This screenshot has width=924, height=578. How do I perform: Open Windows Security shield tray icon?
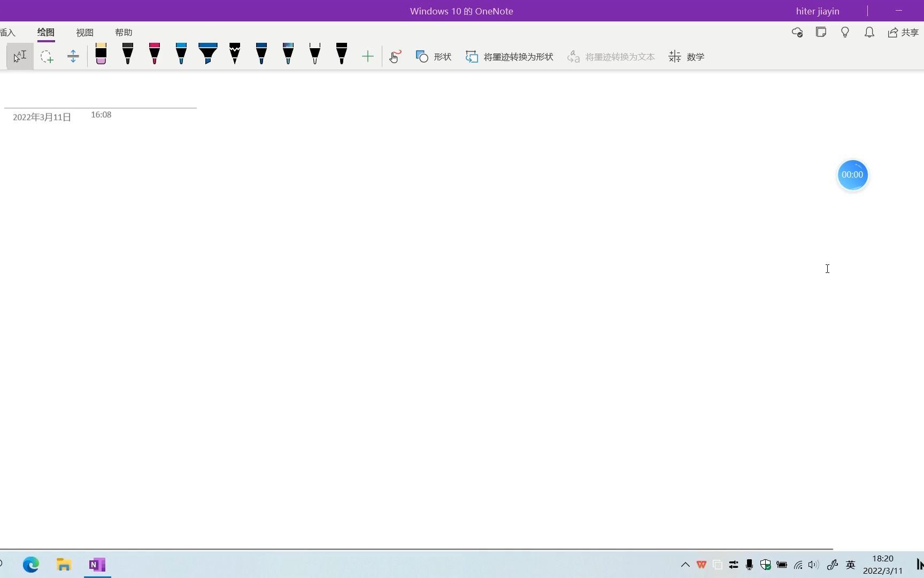[766, 565]
